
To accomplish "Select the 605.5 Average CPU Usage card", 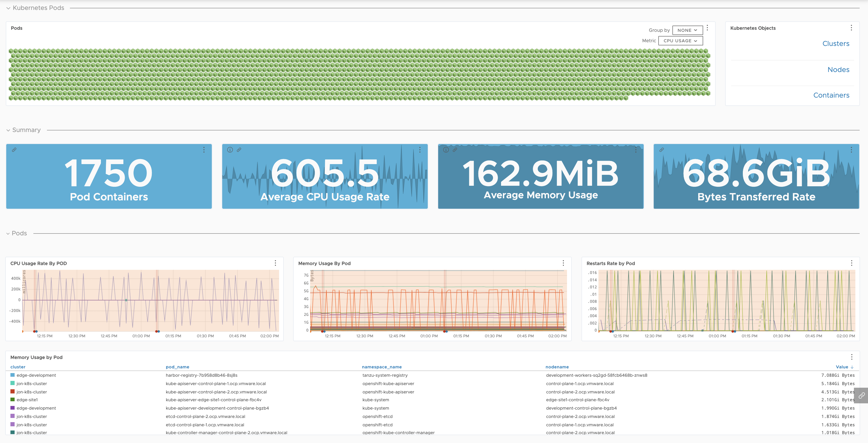I will point(325,176).
